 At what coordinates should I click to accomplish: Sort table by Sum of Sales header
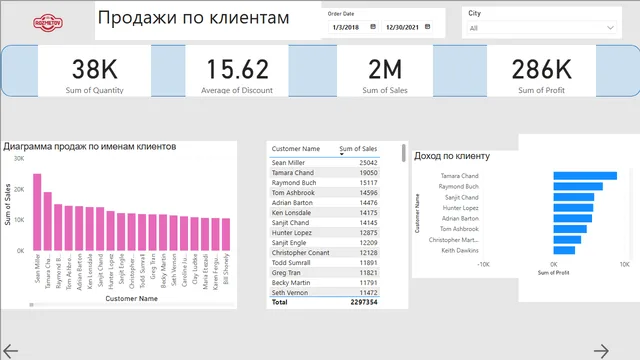[358, 149]
